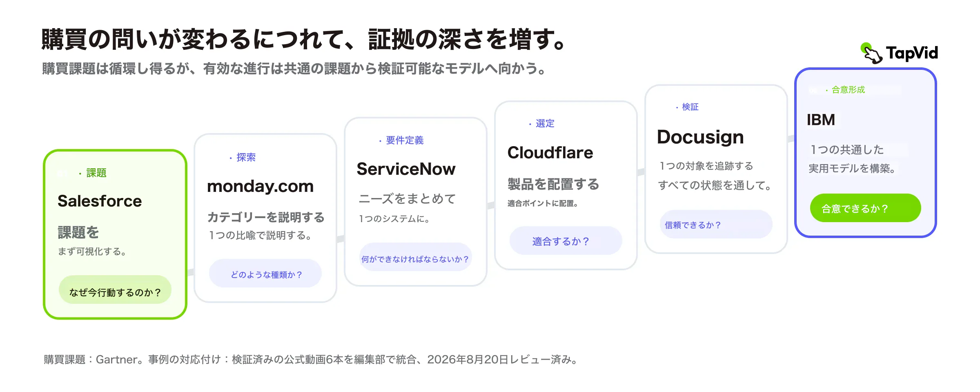Click the 'カテゴリーを説明する' heading
Screen dimensions: 980x392
(266, 217)
